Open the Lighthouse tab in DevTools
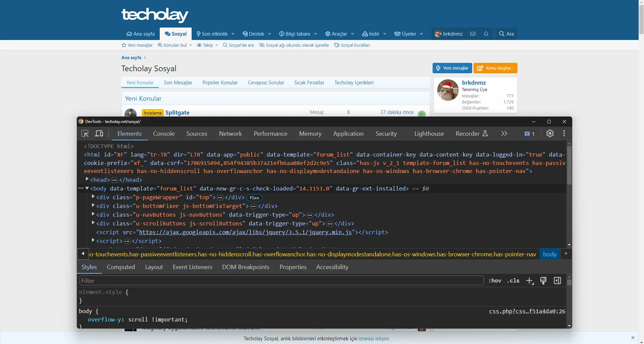This screenshot has width=644, height=344. 429,134
